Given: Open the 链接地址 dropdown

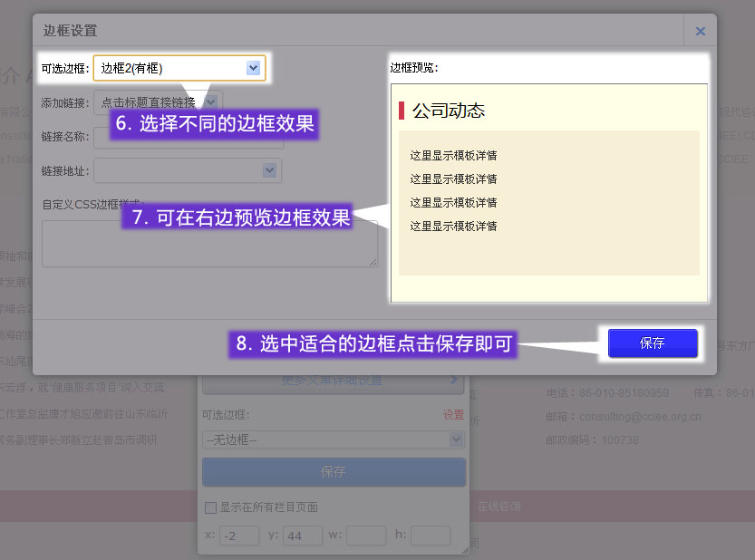Looking at the screenshot, I should (x=188, y=170).
